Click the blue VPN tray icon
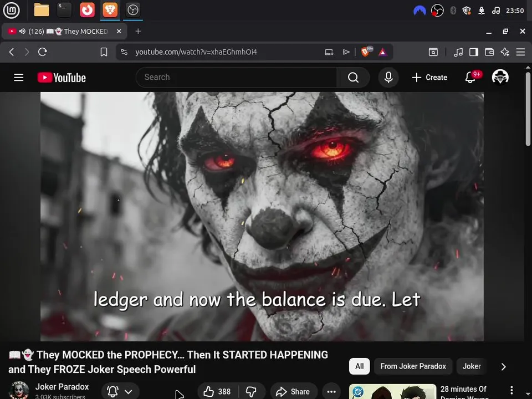This screenshot has height=399, width=532. click(x=420, y=11)
